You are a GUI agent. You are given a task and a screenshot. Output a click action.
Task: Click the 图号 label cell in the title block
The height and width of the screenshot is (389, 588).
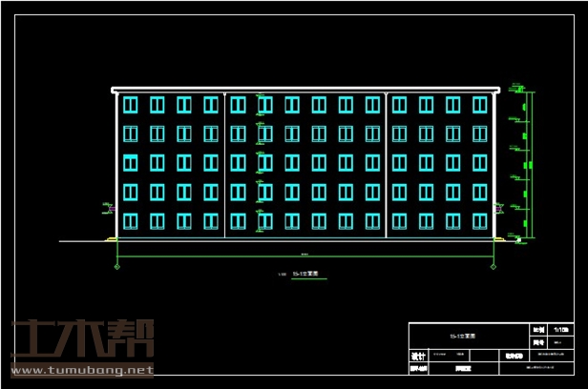537,340
